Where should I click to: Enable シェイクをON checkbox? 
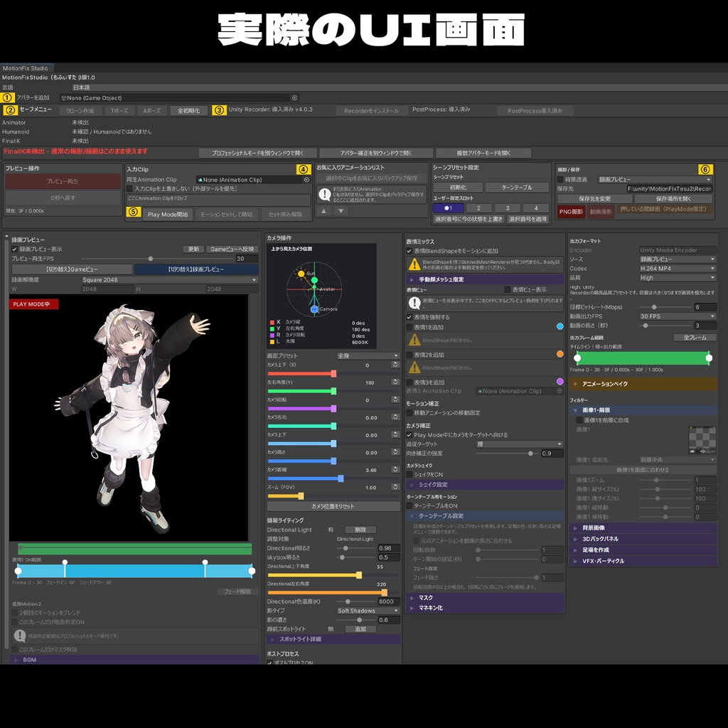tap(409, 474)
